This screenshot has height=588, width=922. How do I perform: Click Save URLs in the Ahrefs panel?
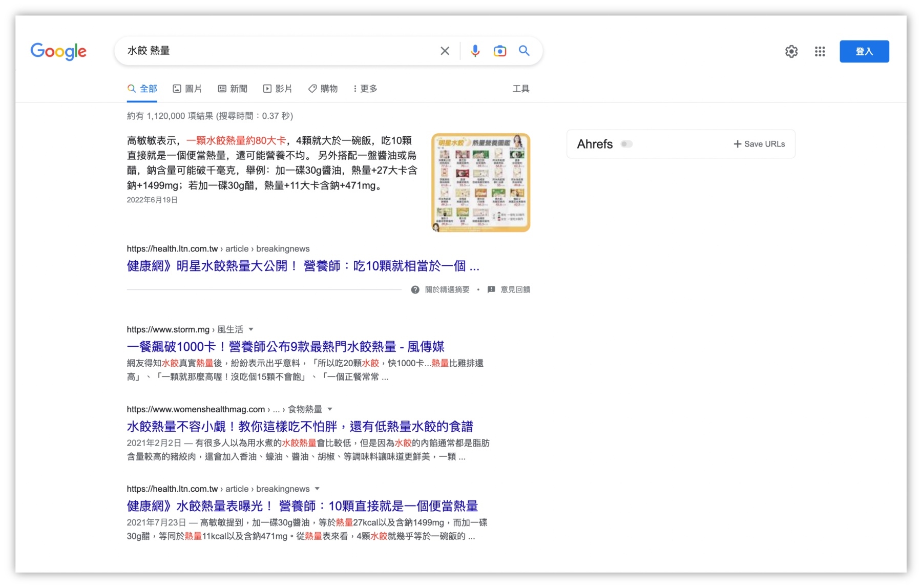(x=759, y=144)
